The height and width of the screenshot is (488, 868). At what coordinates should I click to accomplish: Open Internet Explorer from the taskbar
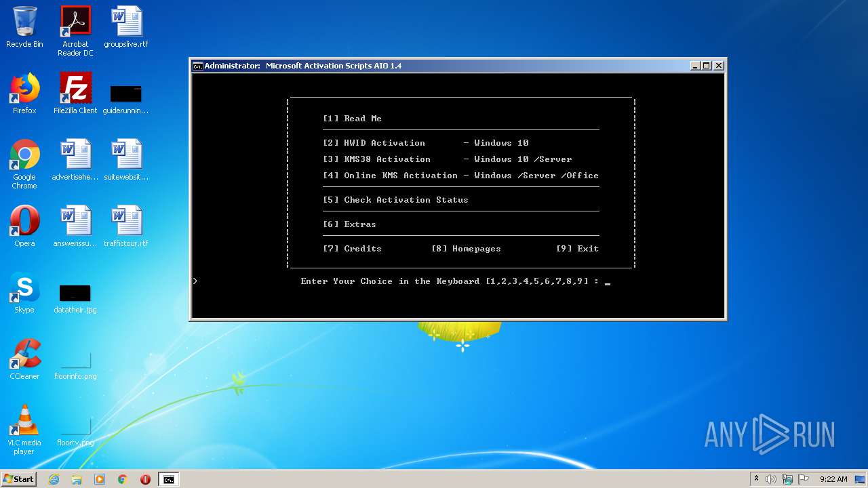click(54, 479)
